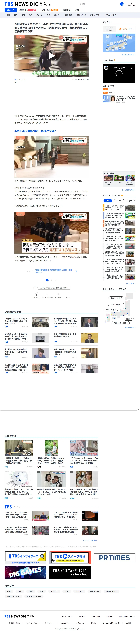Image resolution: width=140 pixels, height=644 pixels.
Task: Select the 地域 main tab
Action: [77, 10]
